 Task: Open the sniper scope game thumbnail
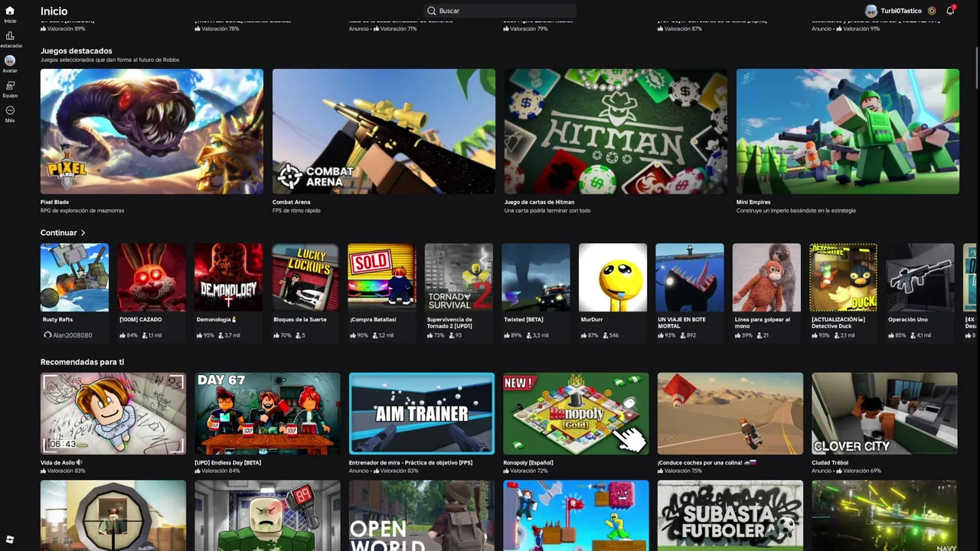click(113, 515)
